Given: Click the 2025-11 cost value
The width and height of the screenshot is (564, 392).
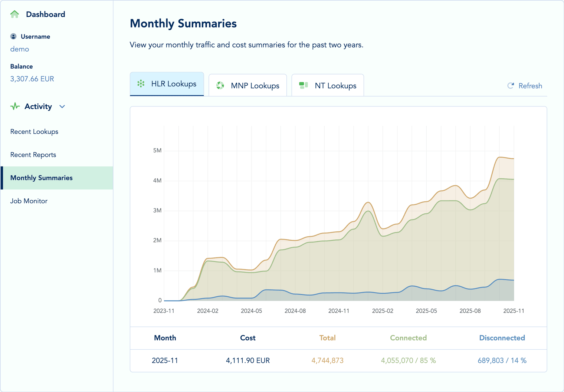Looking at the screenshot, I should pyautogui.click(x=248, y=360).
